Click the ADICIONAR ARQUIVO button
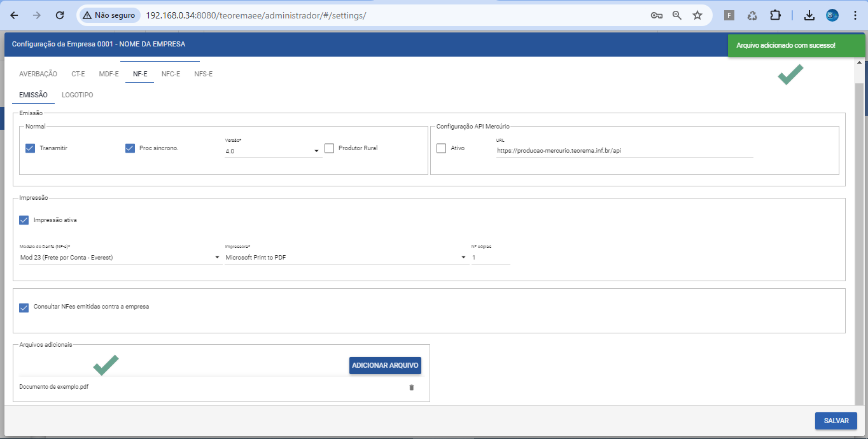The height and width of the screenshot is (439, 868). [x=385, y=365]
